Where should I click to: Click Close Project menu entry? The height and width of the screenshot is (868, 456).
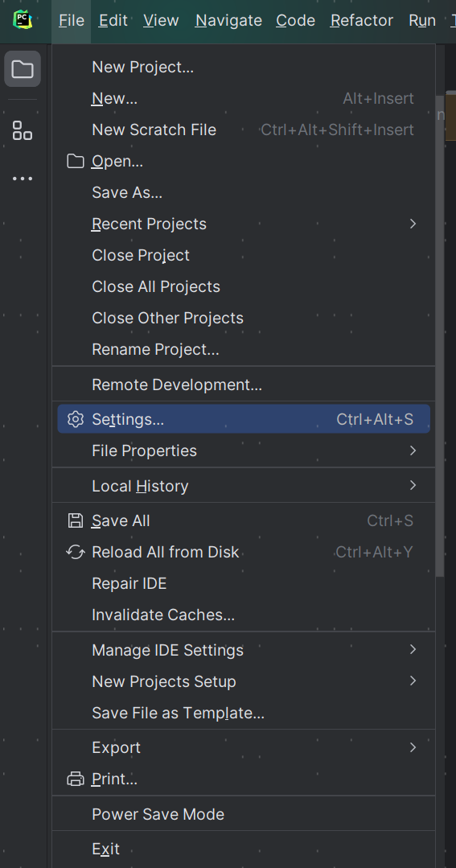point(244,255)
